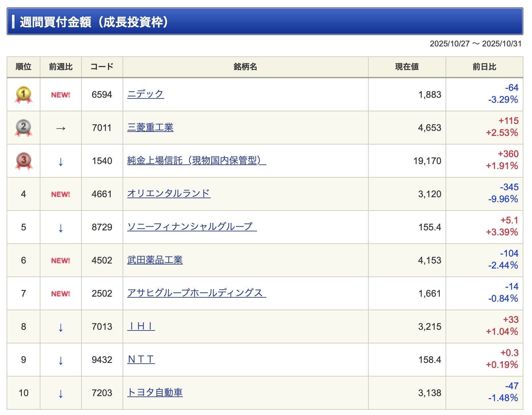Click the 銘柄名 column header

[245, 67]
